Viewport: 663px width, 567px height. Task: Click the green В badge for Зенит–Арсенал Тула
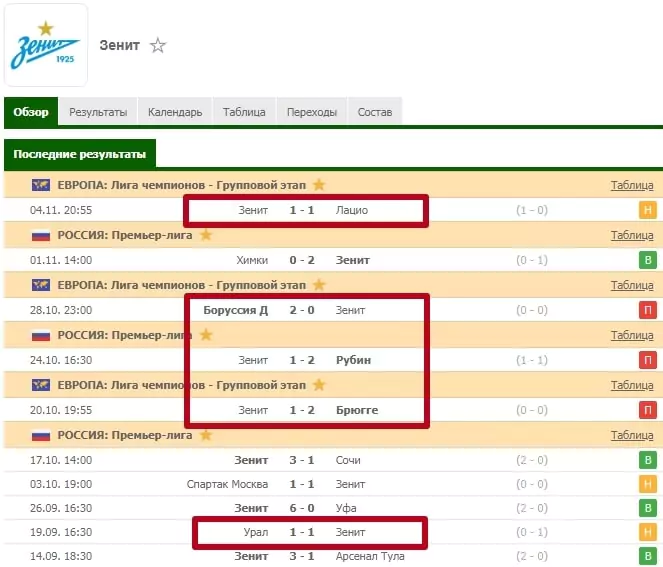(x=648, y=556)
